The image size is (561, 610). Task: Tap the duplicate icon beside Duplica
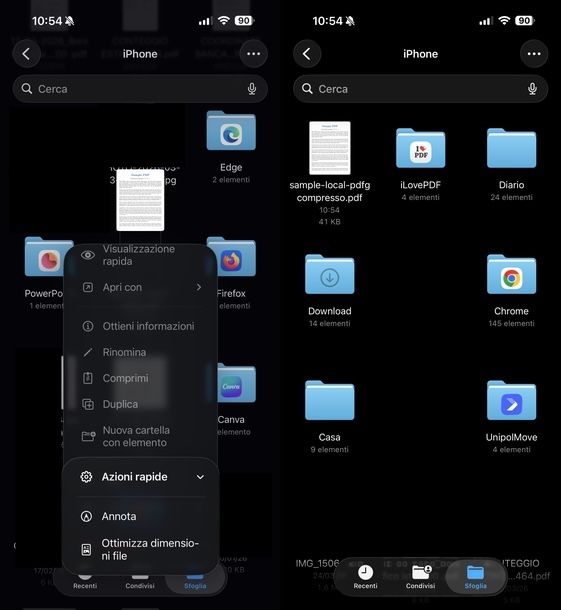(x=88, y=404)
